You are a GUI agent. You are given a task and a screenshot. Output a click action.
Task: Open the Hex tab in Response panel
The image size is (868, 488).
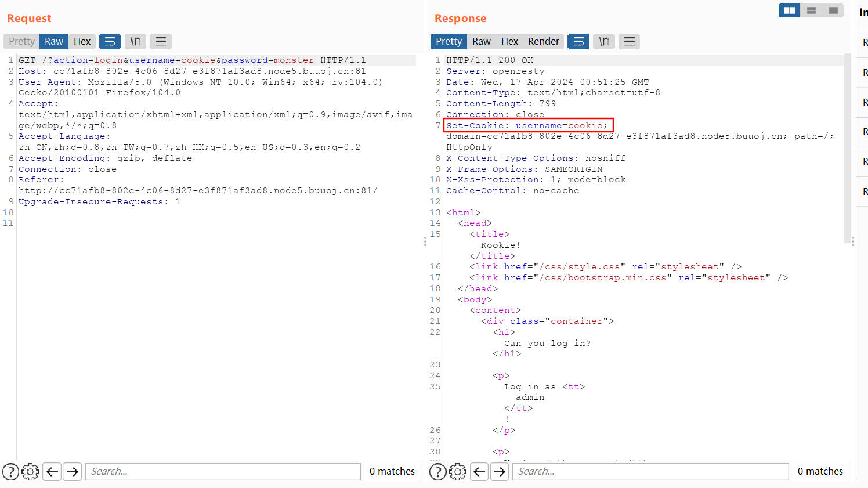[x=509, y=41]
